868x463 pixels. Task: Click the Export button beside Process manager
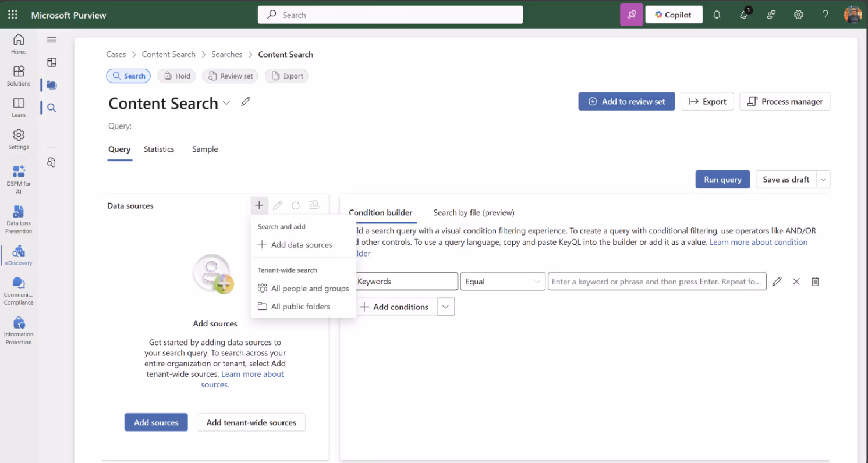point(707,101)
